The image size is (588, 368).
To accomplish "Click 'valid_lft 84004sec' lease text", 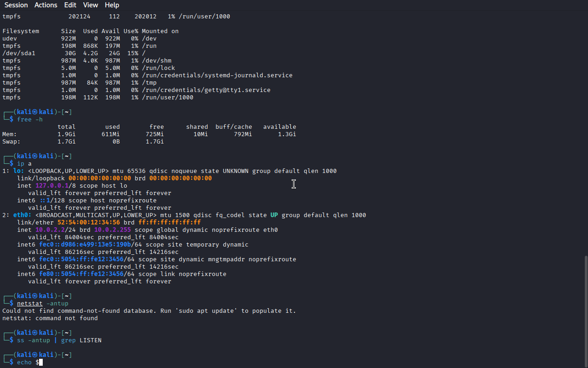I will (x=61, y=237).
